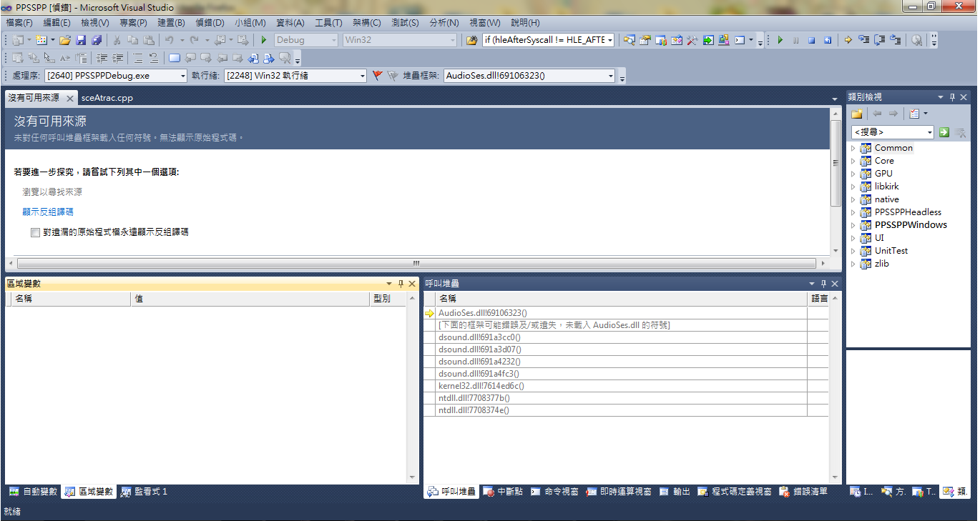Click the Save floppy disk icon
Viewport: 980px width, 521px height.
pos(81,40)
